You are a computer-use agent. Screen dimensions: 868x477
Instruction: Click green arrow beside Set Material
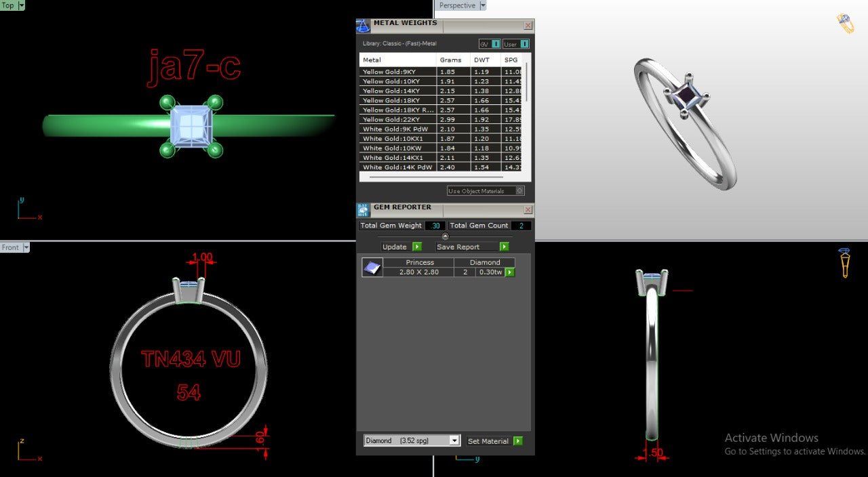click(518, 441)
